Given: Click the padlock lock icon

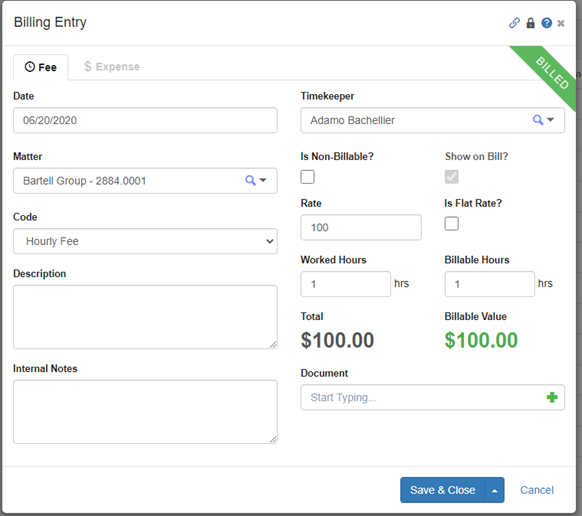Looking at the screenshot, I should (x=530, y=23).
